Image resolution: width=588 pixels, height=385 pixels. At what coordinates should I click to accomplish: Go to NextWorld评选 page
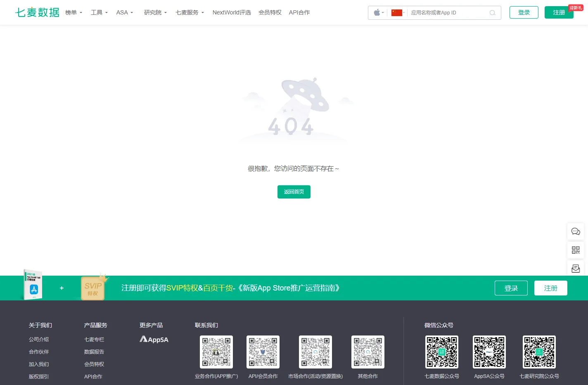pyautogui.click(x=232, y=12)
